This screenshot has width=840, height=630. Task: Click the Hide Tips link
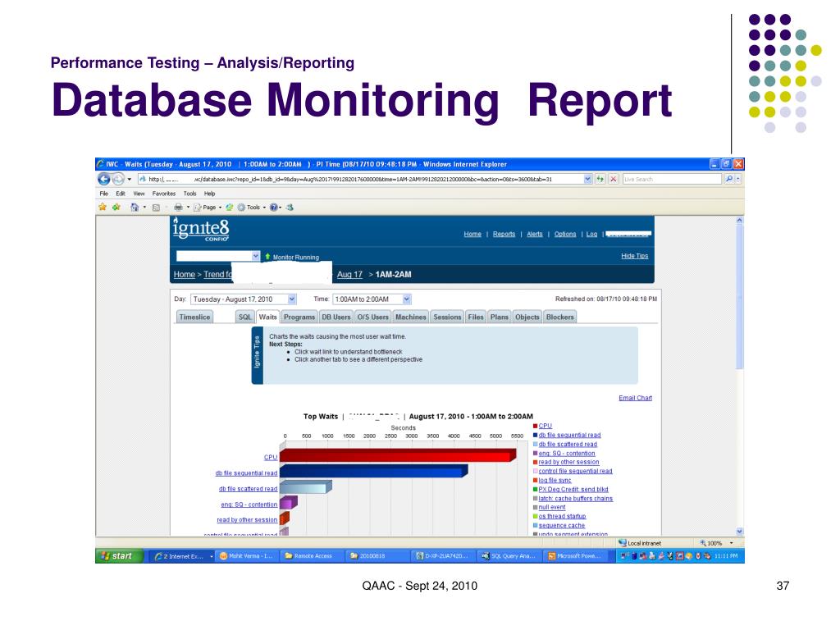click(x=635, y=256)
